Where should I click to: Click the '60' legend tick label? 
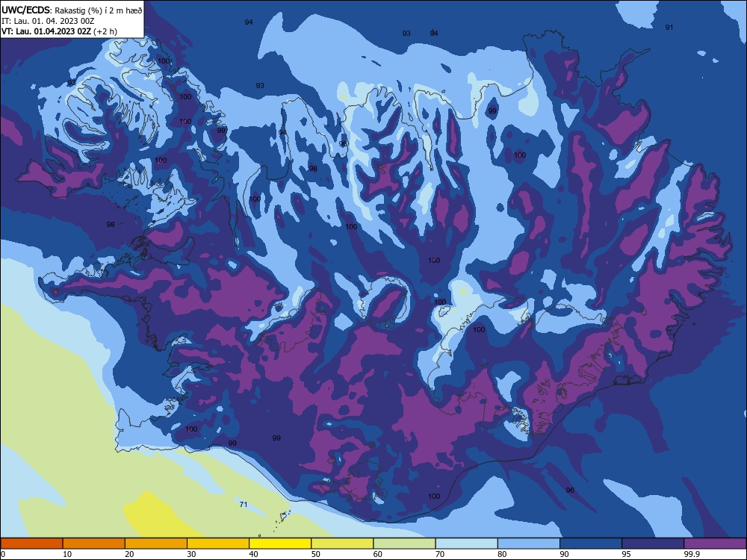(378, 554)
